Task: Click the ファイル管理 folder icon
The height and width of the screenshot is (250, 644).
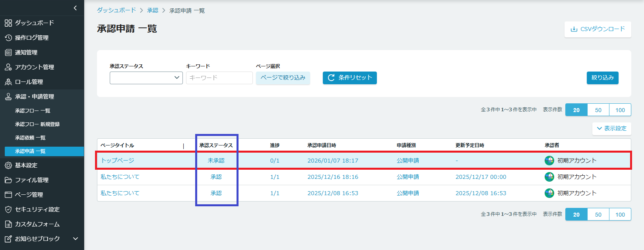Action: 8,180
